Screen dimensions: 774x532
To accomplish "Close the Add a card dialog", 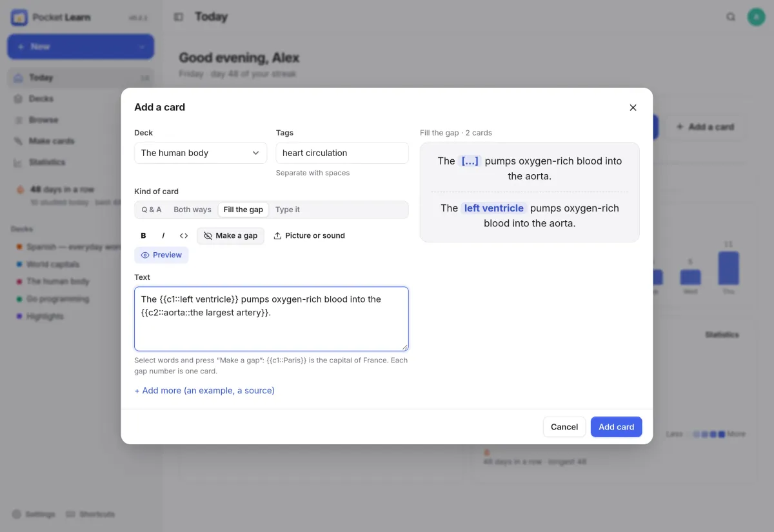I will (x=633, y=108).
